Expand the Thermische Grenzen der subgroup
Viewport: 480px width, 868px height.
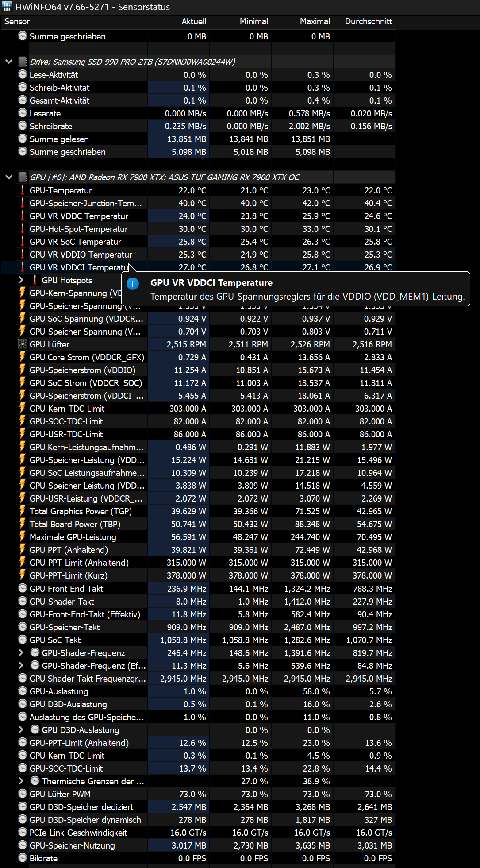pos(21,781)
